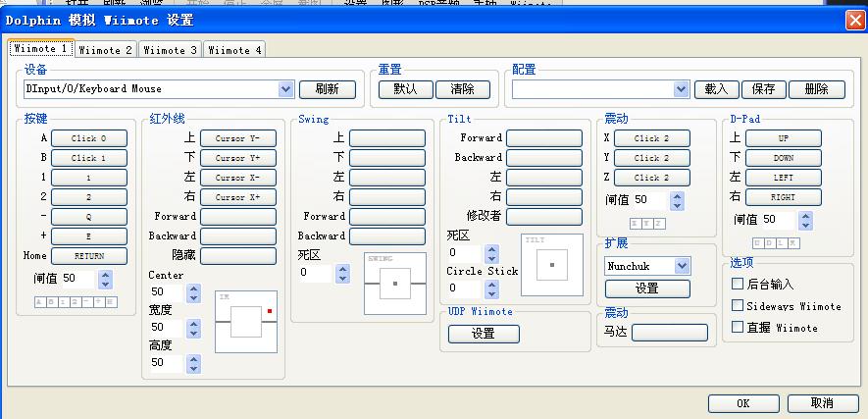Click the 按键 阈值 stepper arrows
Image resolution: width=868 pixels, height=419 pixels.
pyautogui.click(x=105, y=279)
